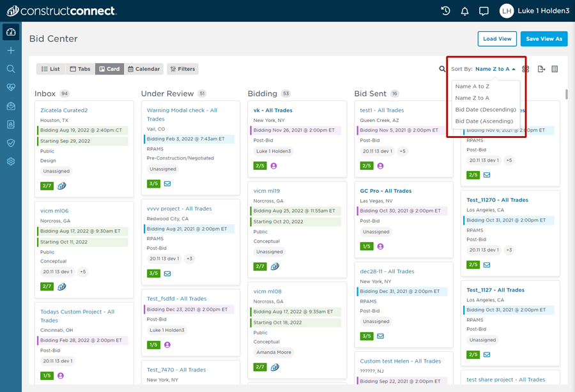Click envelope icon on dec28-11 card
Screen dimensions: 575x392
pyautogui.click(x=380, y=336)
